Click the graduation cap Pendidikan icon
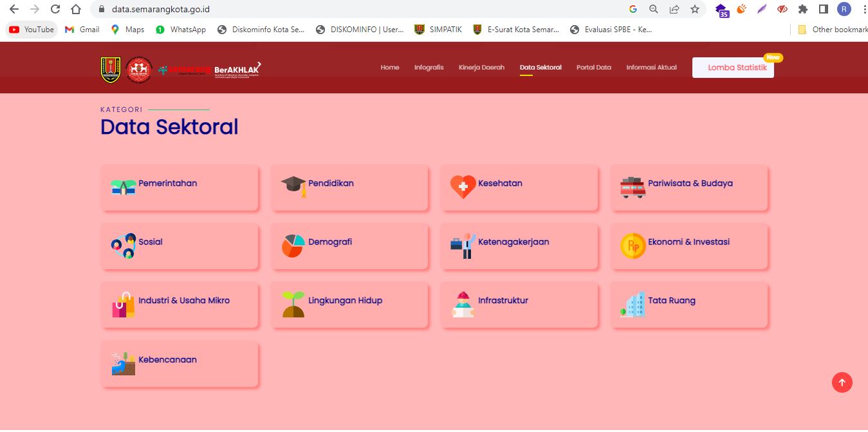868x432 pixels. (x=293, y=187)
